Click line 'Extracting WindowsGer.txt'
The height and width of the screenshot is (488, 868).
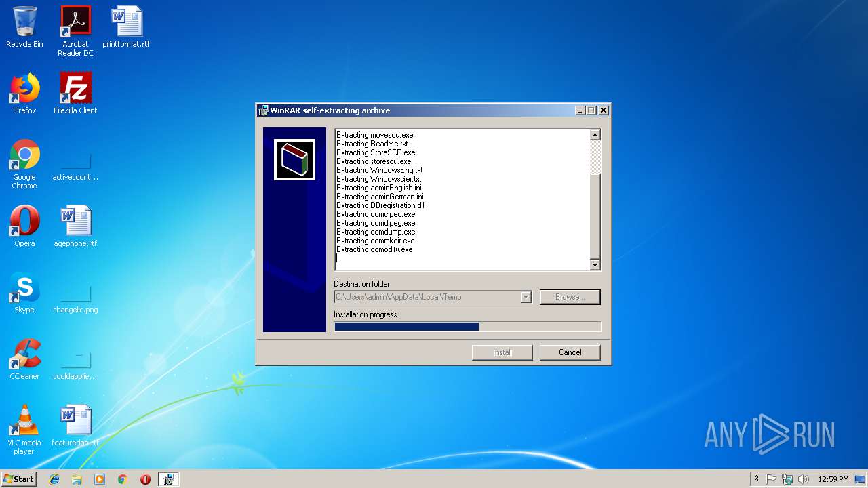tap(379, 179)
